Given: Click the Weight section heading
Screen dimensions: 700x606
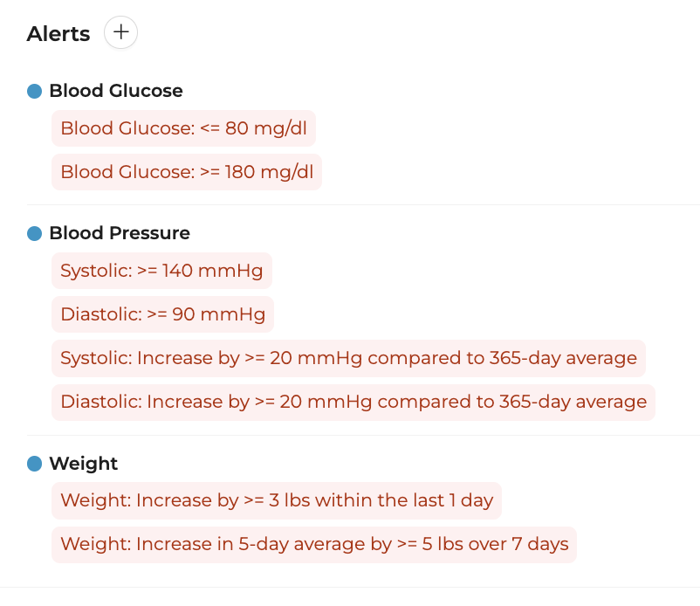Looking at the screenshot, I should click(84, 464).
